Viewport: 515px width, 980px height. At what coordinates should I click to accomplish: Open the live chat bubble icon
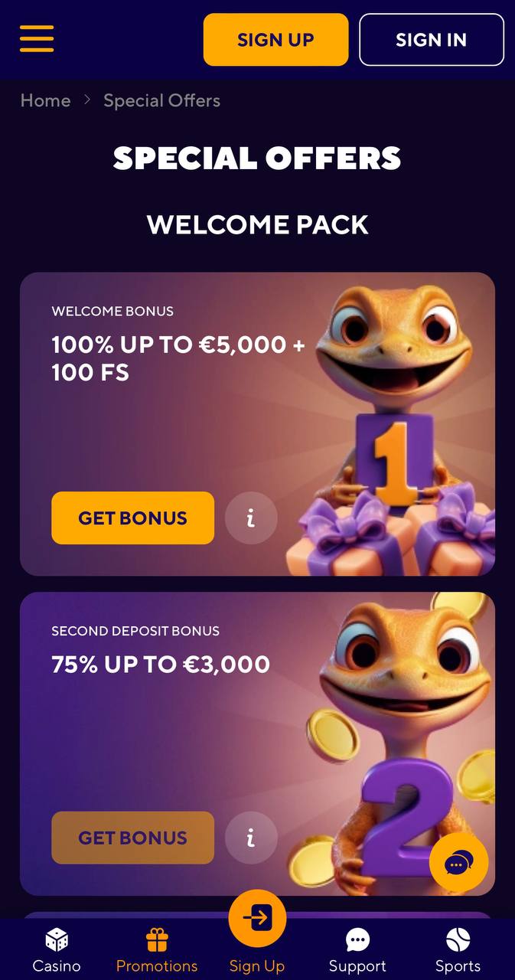tap(458, 863)
